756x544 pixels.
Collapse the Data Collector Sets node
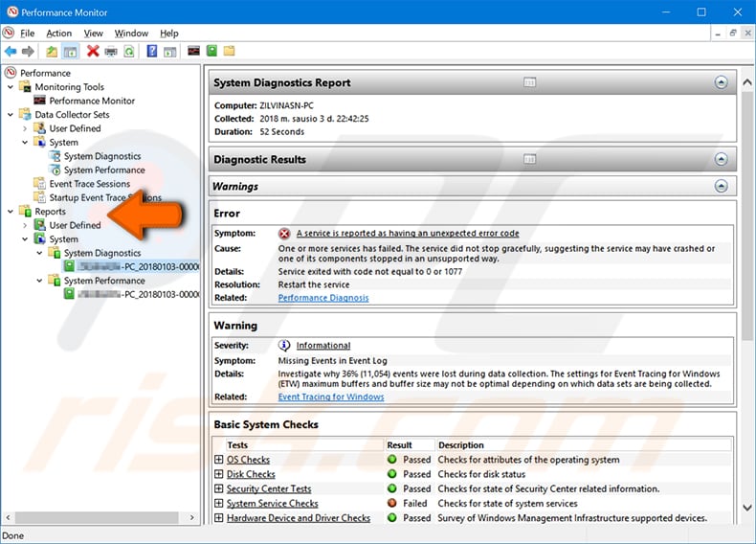tap(11, 114)
